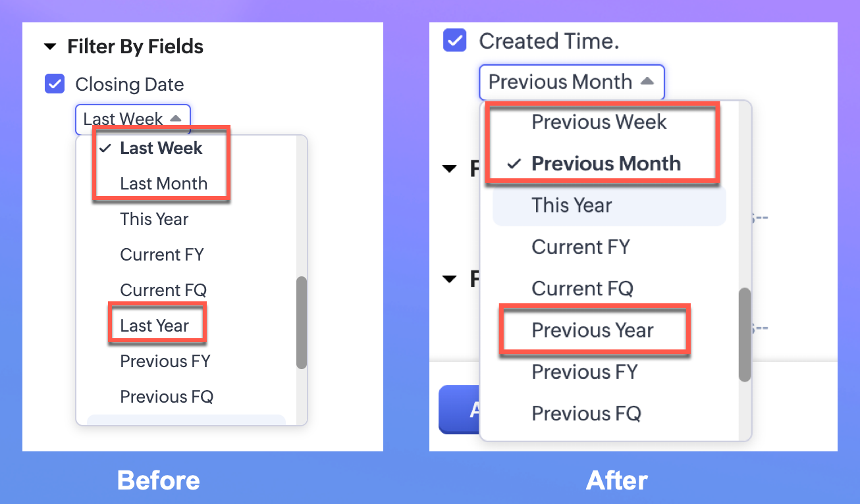This screenshot has width=860, height=504.
Task: Uncheck the Created Time checkbox
Action: point(454,41)
